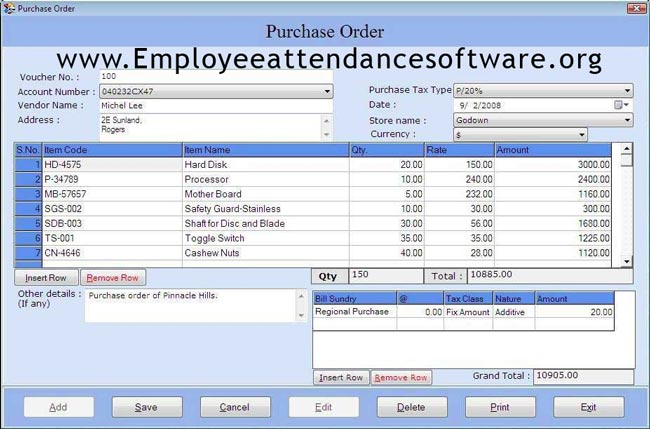Image resolution: width=650 pixels, height=429 pixels.
Task: Click the Purchase Order title bar app icon
Action: coord(8,8)
